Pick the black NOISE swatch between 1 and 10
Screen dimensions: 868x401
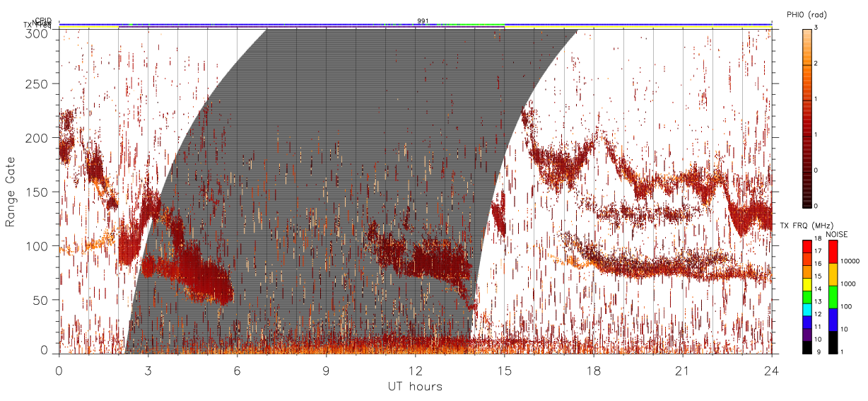pos(833,342)
